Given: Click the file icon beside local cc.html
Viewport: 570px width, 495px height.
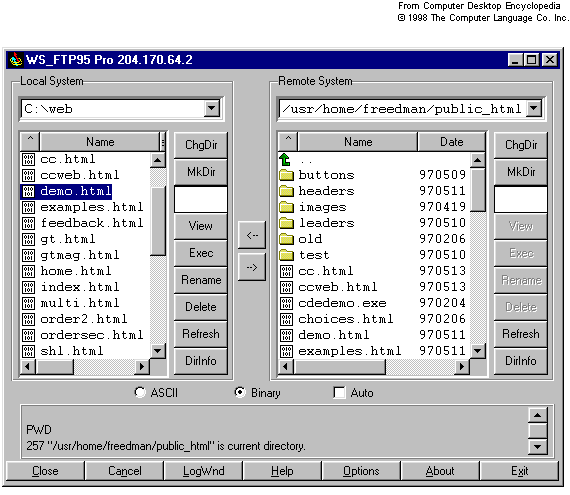Looking at the screenshot, I should pyautogui.click(x=28, y=159).
